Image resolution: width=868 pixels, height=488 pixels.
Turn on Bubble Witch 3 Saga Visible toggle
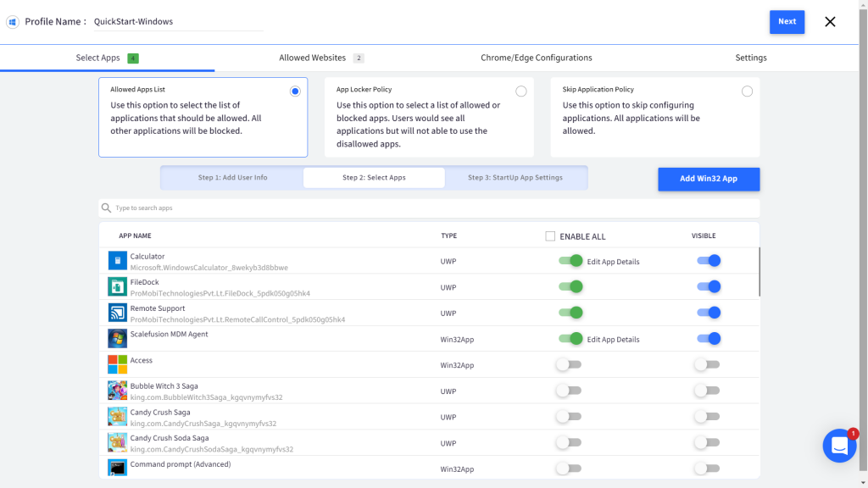coord(708,391)
